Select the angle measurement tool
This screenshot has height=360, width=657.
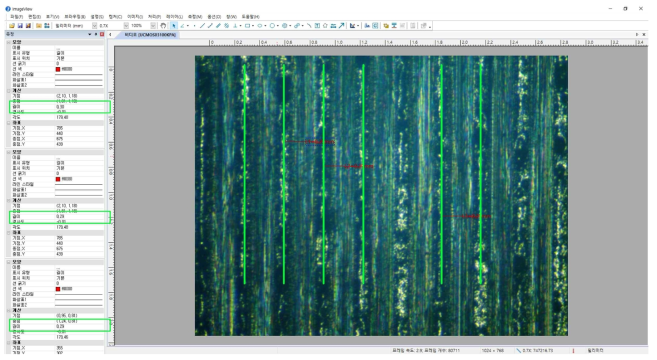(182, 26)
